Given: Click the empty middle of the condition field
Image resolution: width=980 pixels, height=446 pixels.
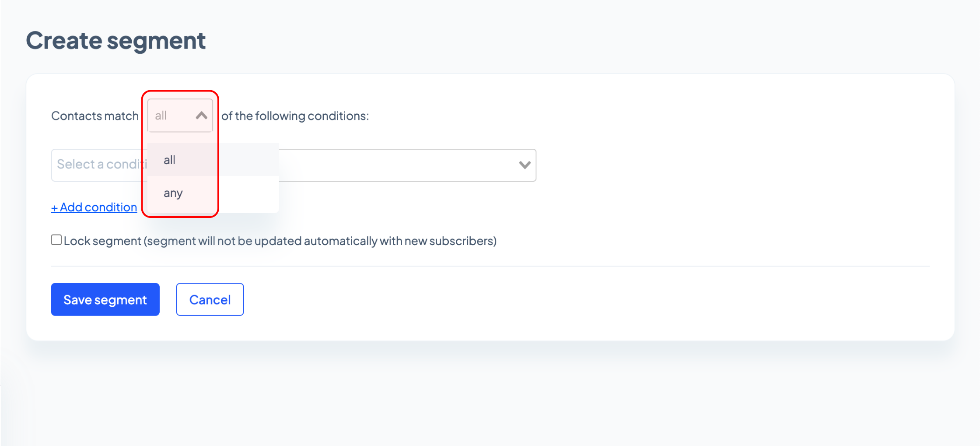Looking at the screenshot, I should 394,165.
